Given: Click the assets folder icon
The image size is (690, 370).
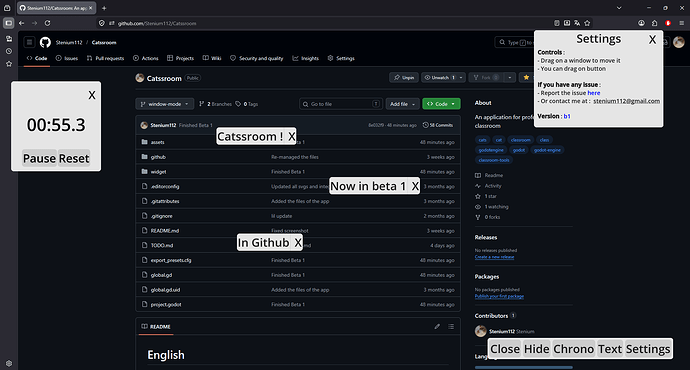Looking at the screenshot, I should 144,142.
